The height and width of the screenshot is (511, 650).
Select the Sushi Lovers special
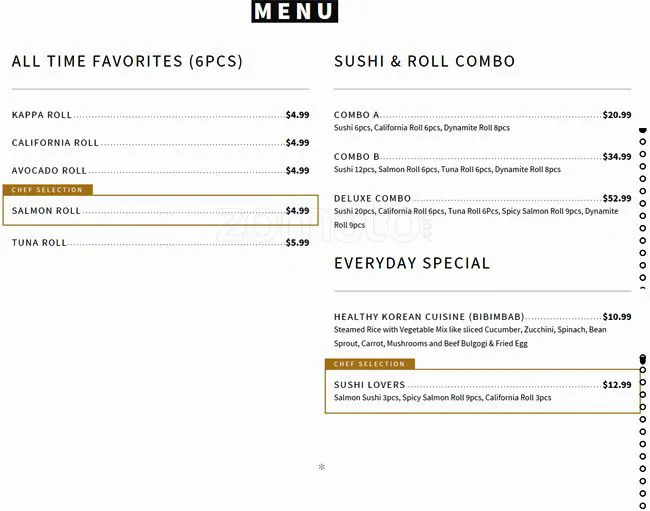[x=370, y=385]
